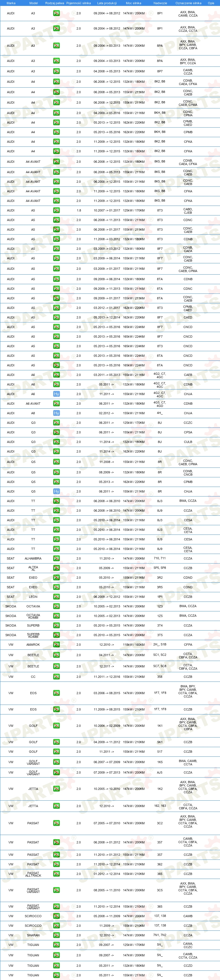
Task: Click the petrol icon in the VW Sharan row
Action: pyautogui.click(x=56, y=936)
